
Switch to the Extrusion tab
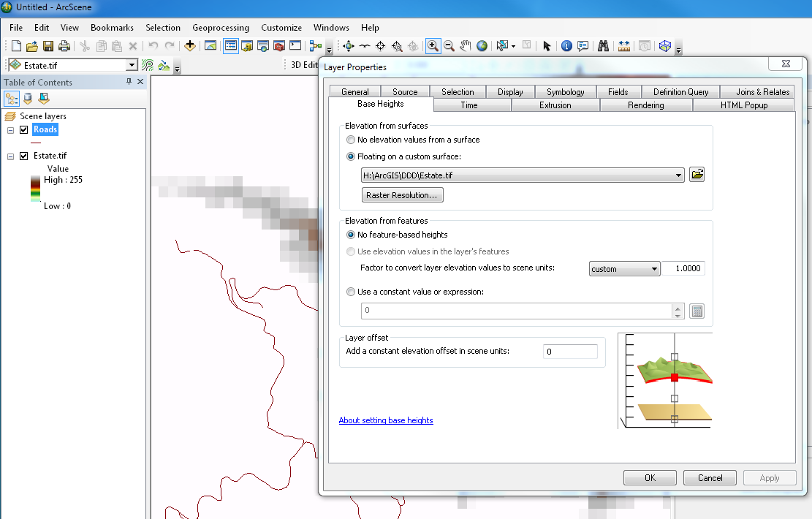(555, 105)
